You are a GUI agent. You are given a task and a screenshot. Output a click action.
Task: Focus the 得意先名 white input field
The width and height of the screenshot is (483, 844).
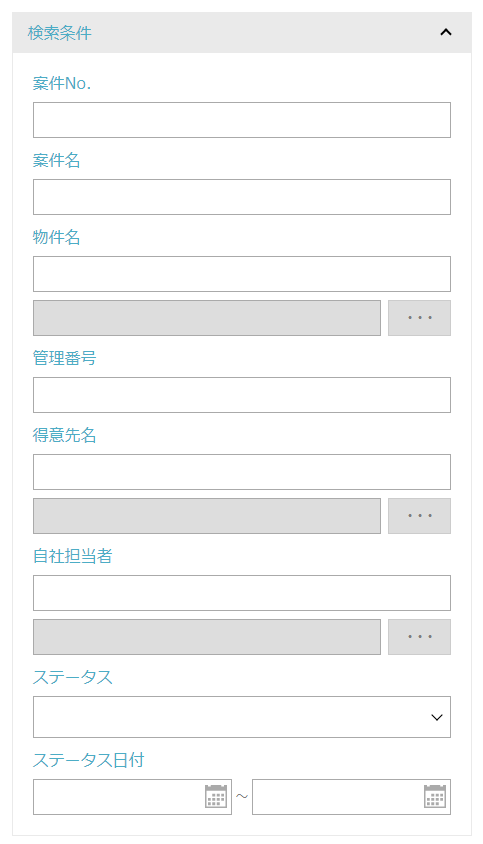[x=242, y=472]
